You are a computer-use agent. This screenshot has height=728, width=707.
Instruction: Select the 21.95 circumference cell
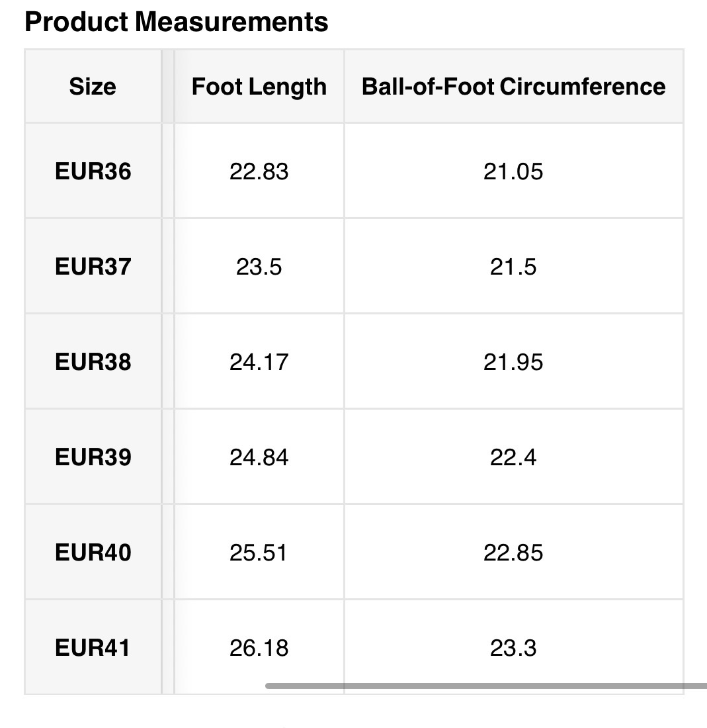(x=513, y=363)
